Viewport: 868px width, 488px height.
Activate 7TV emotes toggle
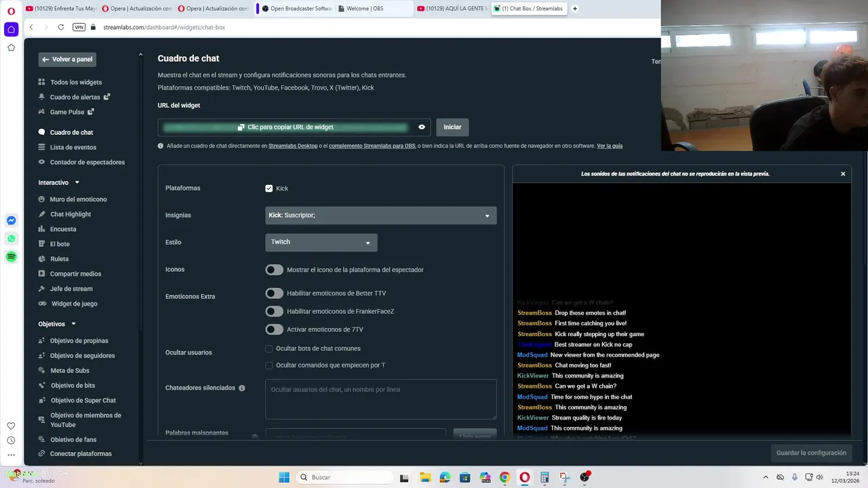point(274,329)
